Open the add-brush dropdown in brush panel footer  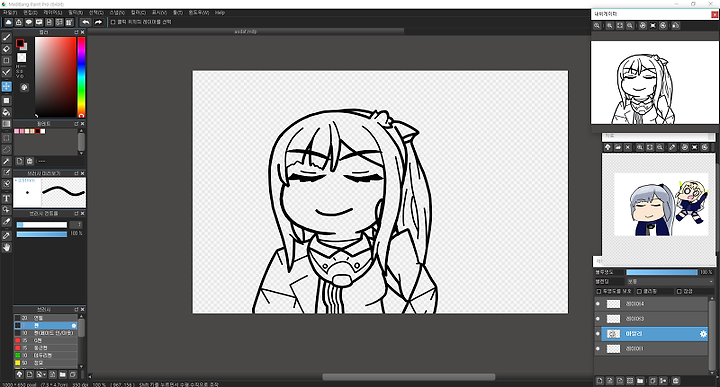point(40,375)
